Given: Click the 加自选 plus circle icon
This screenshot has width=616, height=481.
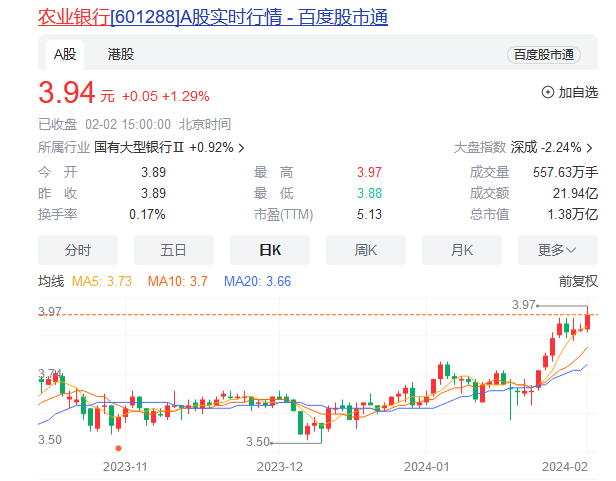Looking at the screenshot, I should coord(548,92).
